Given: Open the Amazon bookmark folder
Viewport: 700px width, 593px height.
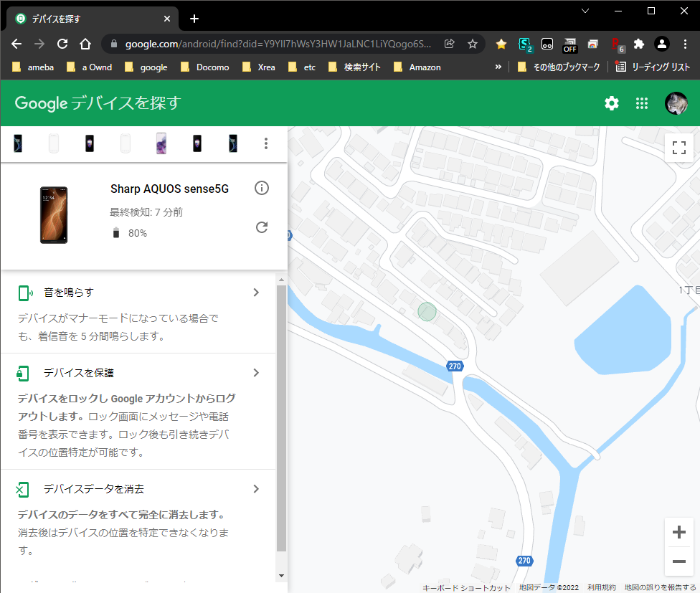Looking at the screenshot, I should coord(417,67).
